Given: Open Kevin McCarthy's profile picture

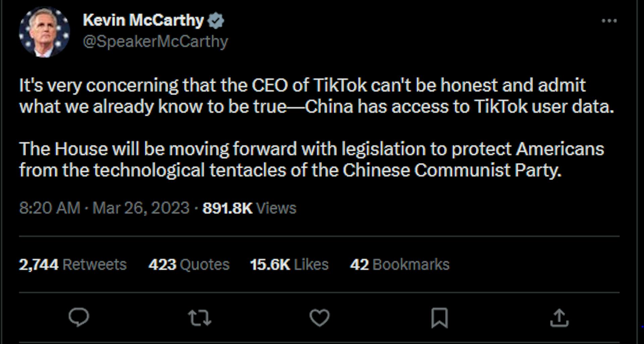Looking at the screenshot, I should click(x=44, y=32).
